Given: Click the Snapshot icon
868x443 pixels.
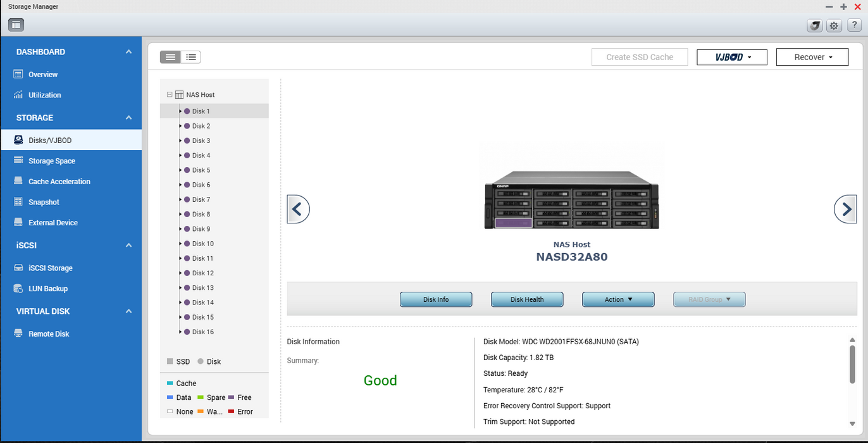Looking at the screenshot, I should (x=18, y=202).
